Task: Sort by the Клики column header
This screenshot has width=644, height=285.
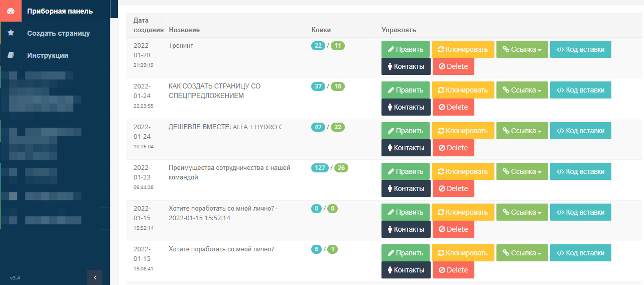Action: pos(321,30)
